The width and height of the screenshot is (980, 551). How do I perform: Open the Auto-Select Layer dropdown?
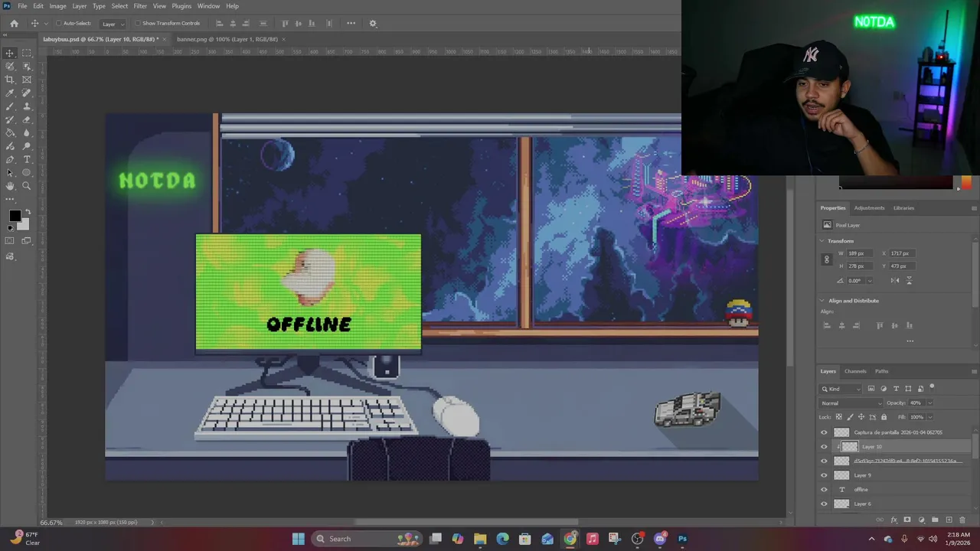(113, 23)
